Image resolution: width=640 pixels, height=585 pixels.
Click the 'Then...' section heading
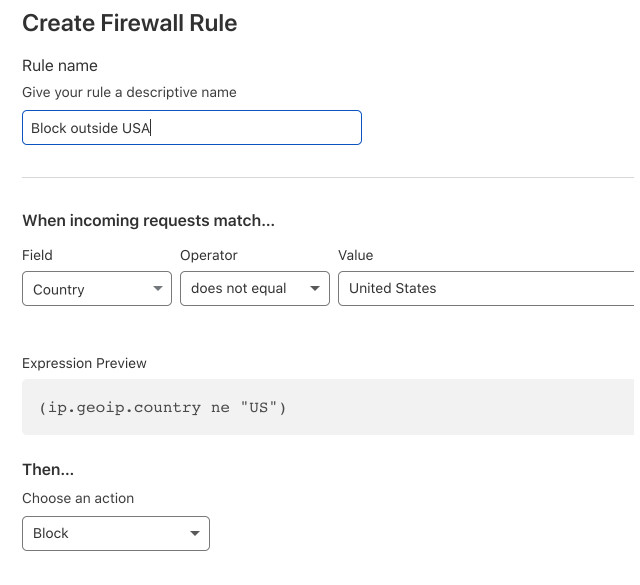pos(48,469)
